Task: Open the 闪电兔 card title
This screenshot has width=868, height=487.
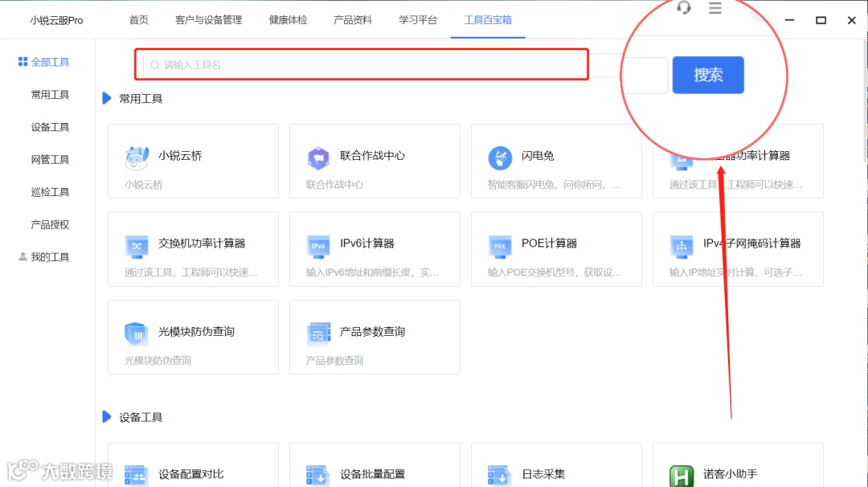Action: coord(538,156)
